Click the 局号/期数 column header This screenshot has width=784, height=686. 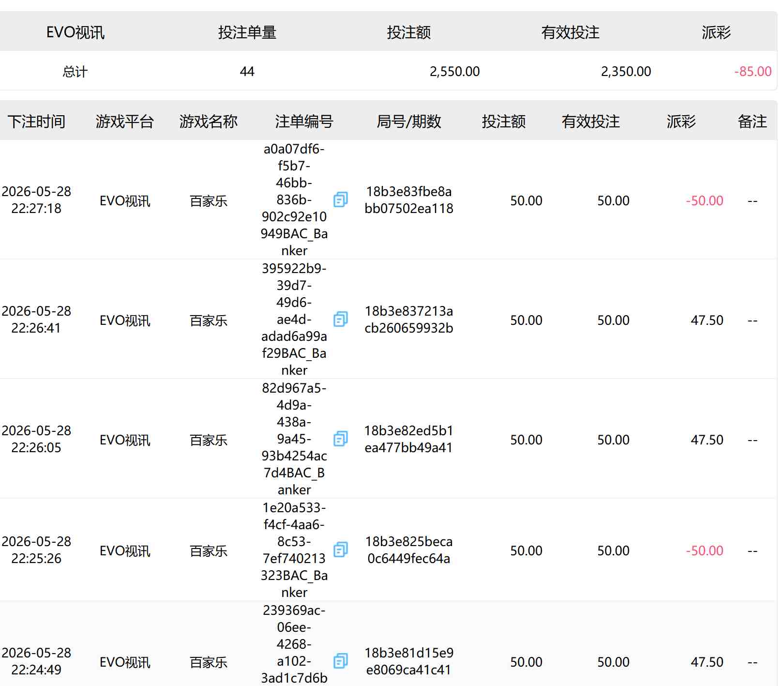[x=409, y=121]
